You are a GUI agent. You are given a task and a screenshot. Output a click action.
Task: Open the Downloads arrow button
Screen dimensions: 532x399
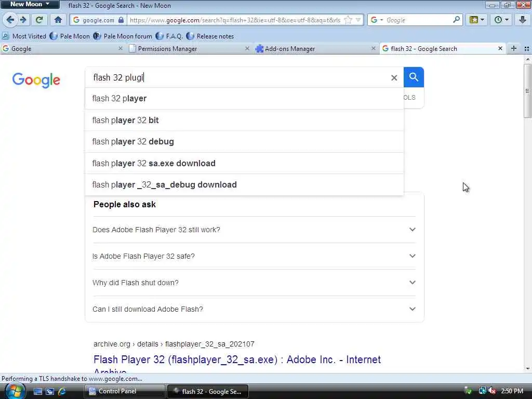tap(523, 20)
